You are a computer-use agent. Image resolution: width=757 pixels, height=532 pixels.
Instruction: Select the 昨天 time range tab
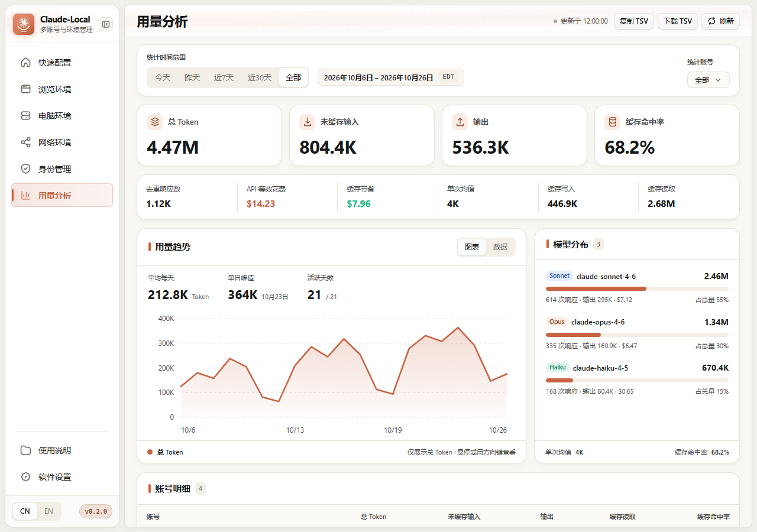(192, 77)
